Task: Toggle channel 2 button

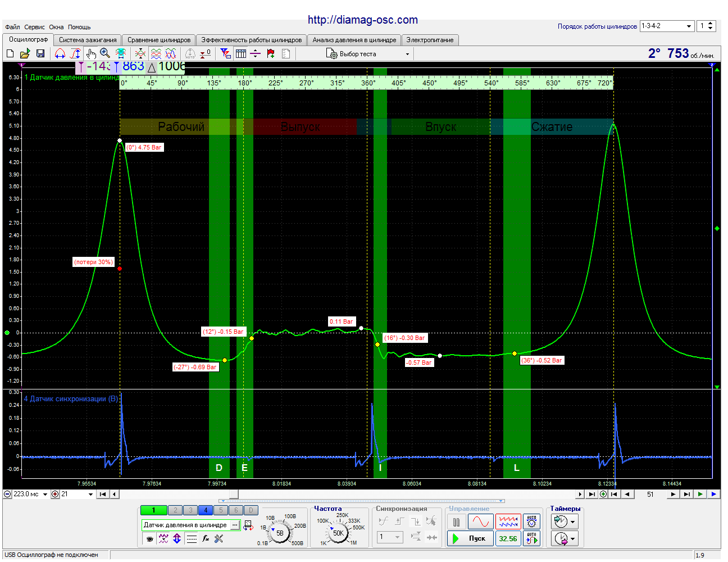Action: (175, 510)
